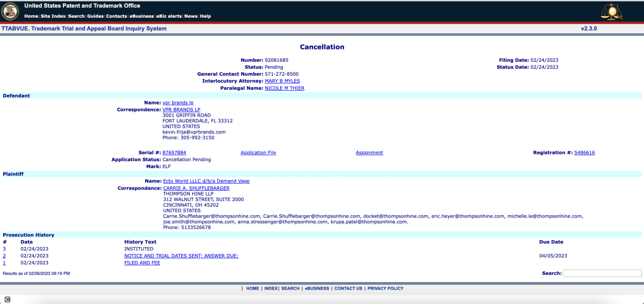The image size is (644, 304).
Task: Click footer SEARCH link
Action: tap(290, 288)
